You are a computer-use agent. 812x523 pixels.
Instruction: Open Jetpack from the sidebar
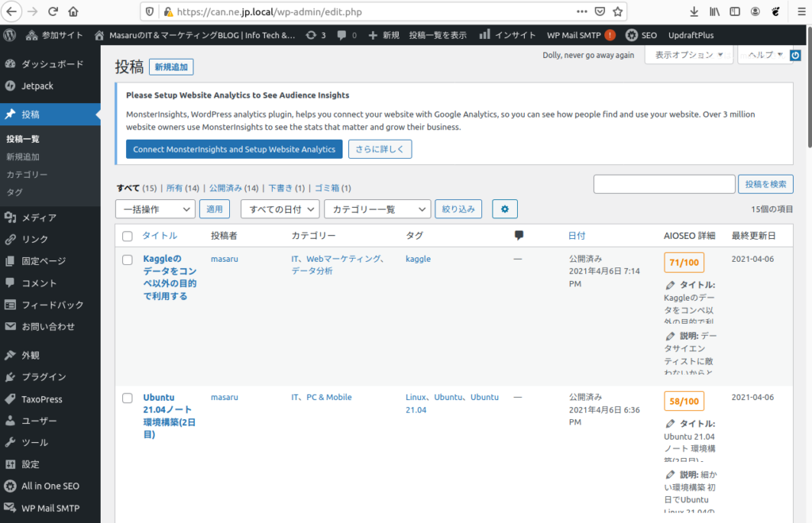coord(37,86)
